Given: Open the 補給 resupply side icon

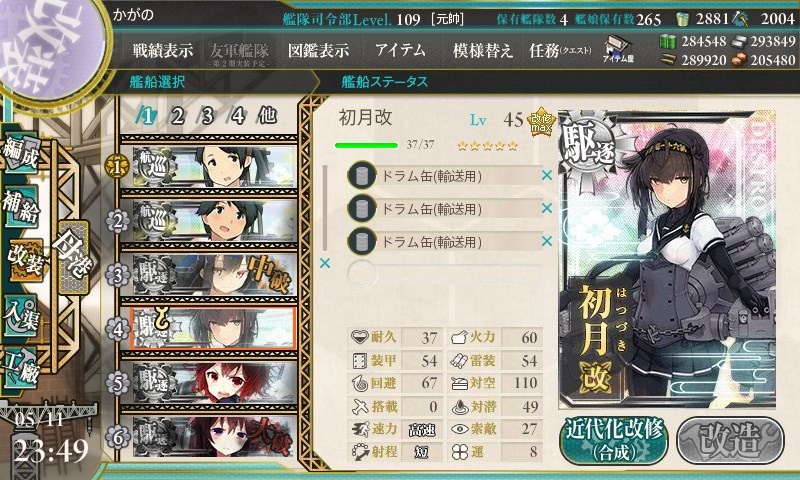Looking at the screenshot, I should tap(21, 206).
